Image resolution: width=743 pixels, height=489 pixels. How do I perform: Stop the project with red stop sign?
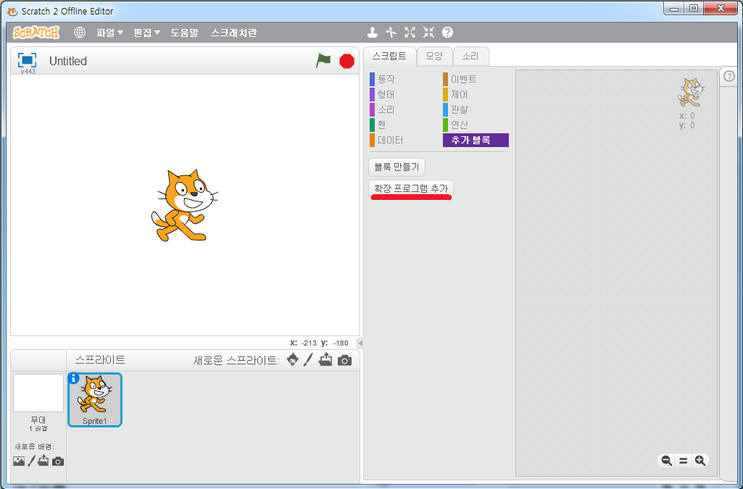347,61
